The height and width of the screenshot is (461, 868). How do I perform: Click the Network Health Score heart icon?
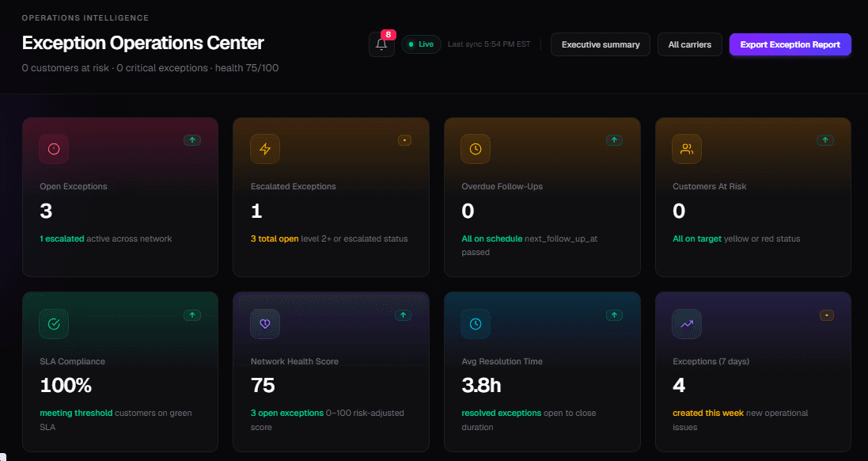point(265,324)
